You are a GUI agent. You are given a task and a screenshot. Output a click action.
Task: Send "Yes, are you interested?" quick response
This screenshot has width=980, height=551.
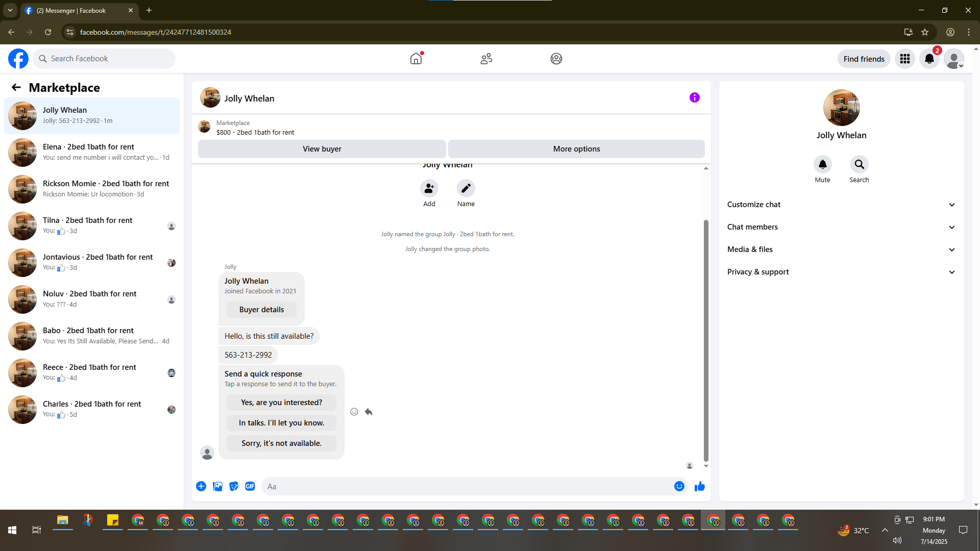(x=281, y=403)
